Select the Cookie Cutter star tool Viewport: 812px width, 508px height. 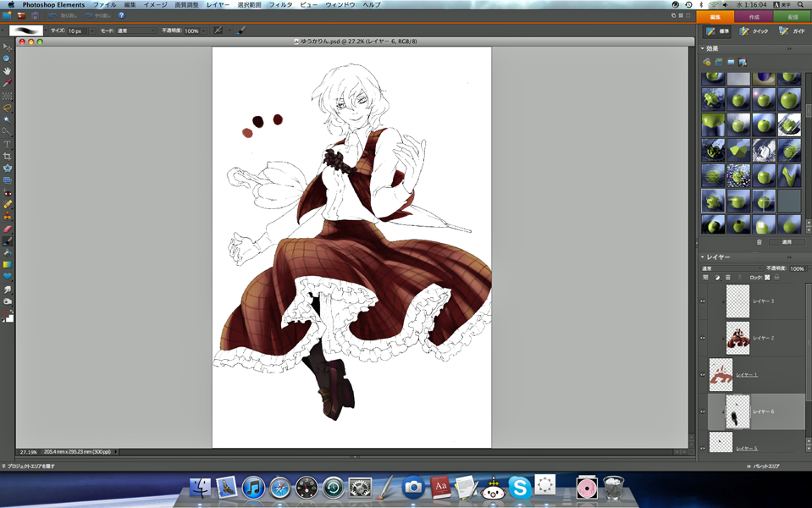pos(8,168)
